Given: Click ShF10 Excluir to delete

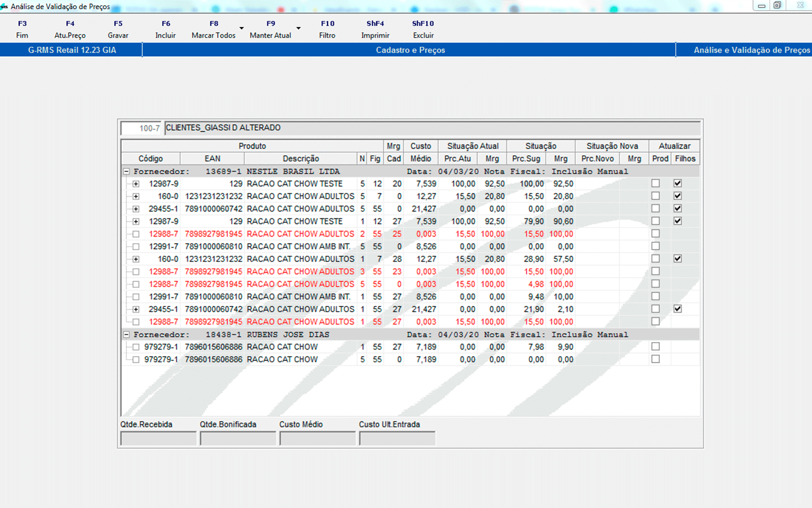Looking at the screenshot, I should tap(423, 29).
